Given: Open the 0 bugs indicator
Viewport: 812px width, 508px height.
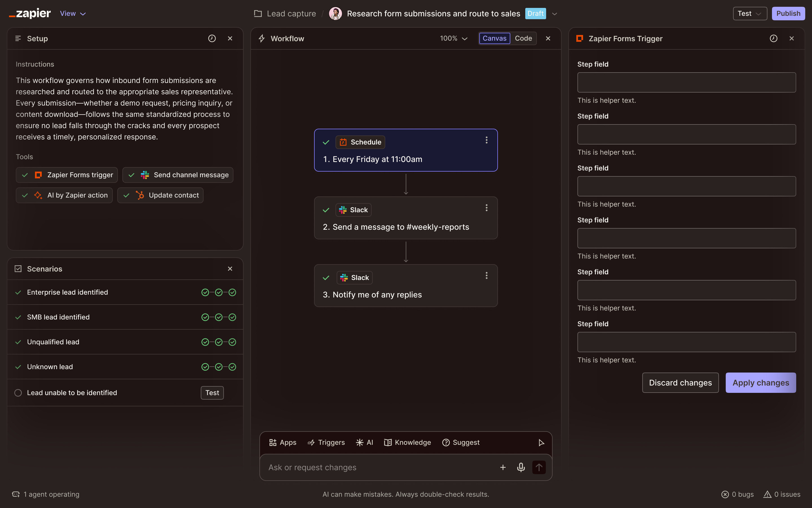Looking at the screenshot, I should 737,494.
